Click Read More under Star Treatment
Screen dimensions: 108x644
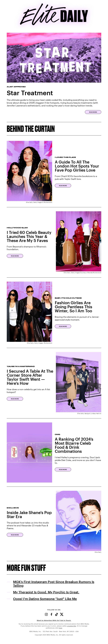click(93, 112)
